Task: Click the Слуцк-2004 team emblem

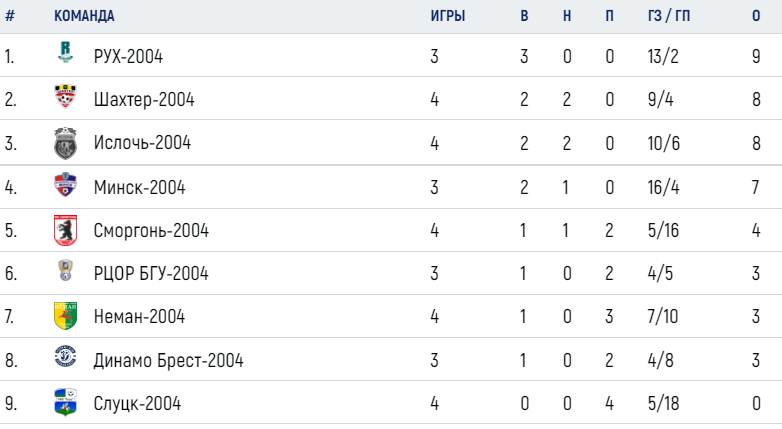Action: (x=65, y=402)
